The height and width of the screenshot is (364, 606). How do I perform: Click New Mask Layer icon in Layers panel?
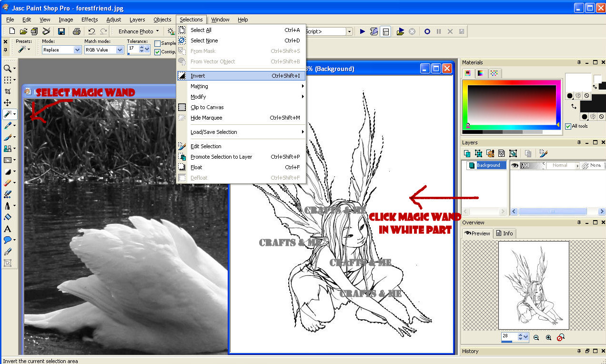click(x=501, y=153)
